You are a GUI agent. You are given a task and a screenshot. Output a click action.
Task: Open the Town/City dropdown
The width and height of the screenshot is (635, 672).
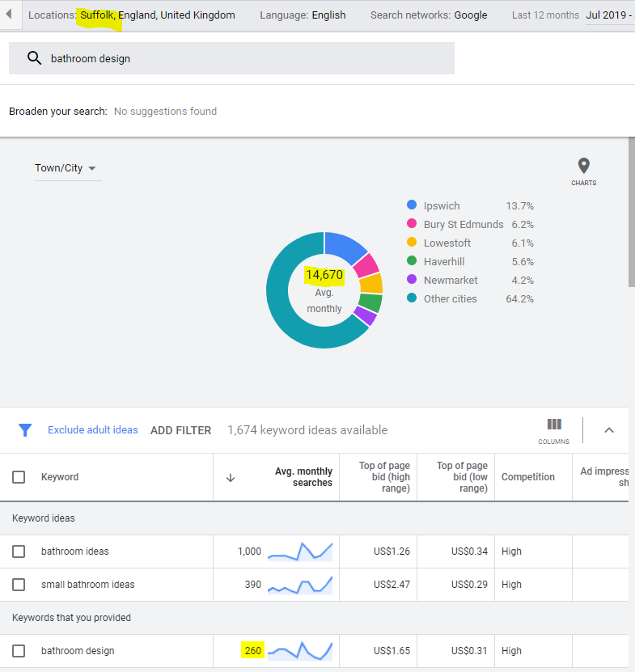(x=66, y=168)
